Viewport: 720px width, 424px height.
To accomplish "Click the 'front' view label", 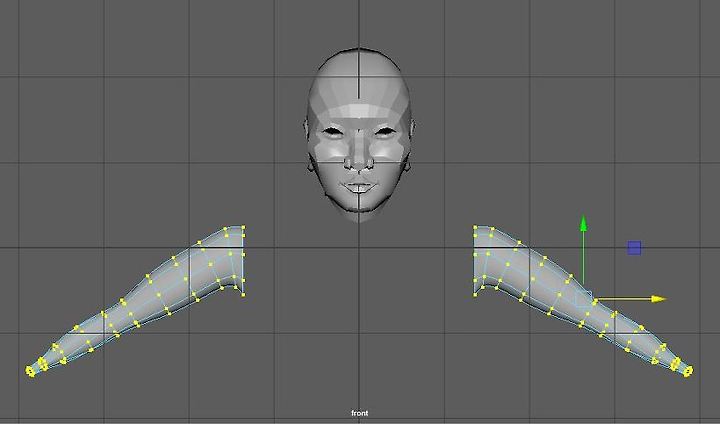I will point(360,413).
